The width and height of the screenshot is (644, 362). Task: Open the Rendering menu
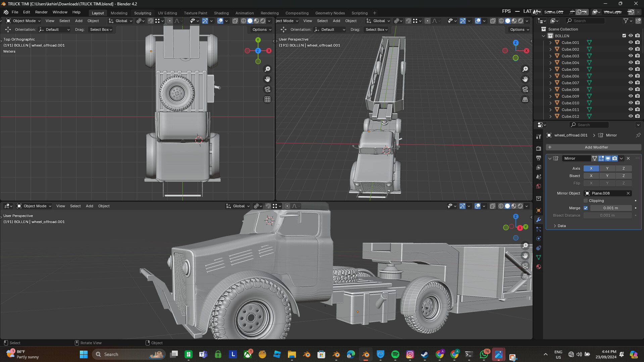[x=269, y=13]
